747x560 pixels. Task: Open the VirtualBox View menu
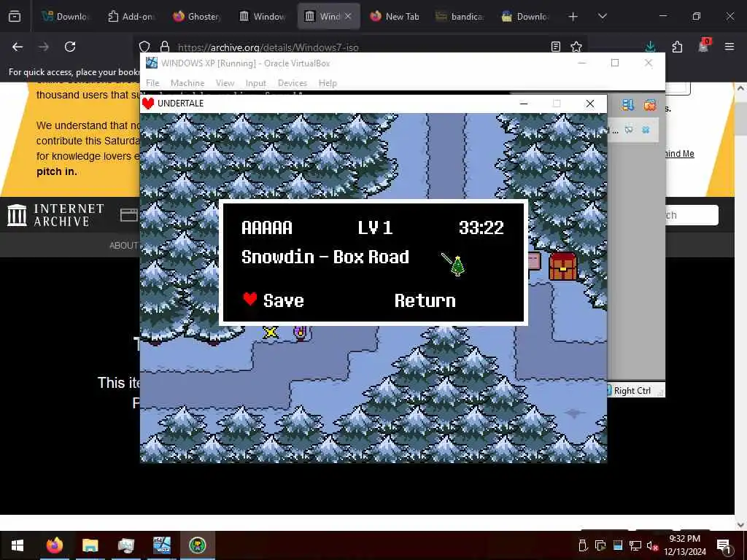[x=225, y=83]
